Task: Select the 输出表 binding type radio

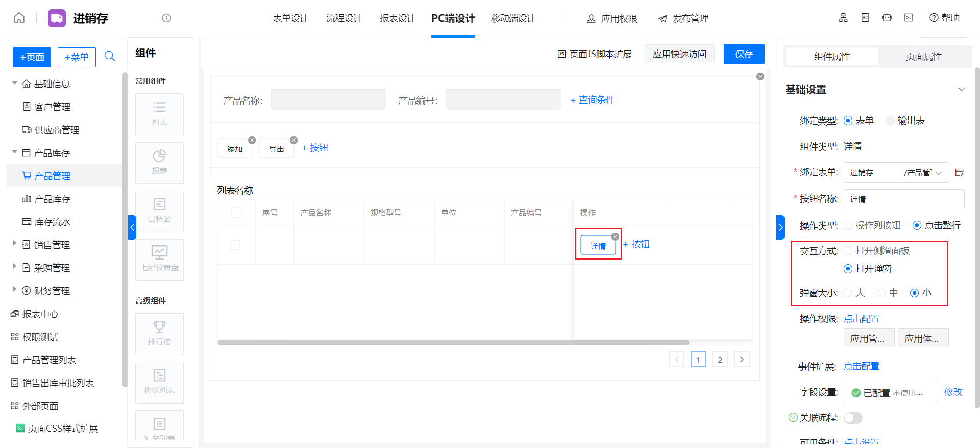Action: (891, 121)
